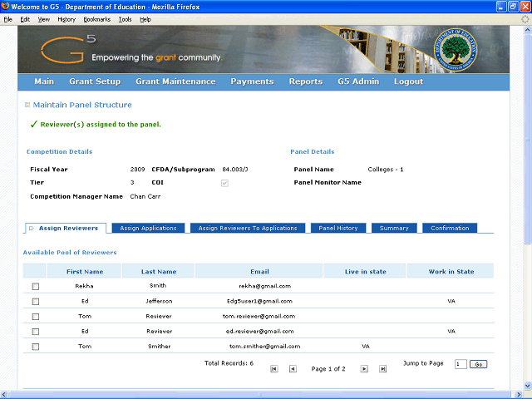Viewport: 532px width, 399px height.
Task: Jump to last page arrow
Action: pos(382,368)
